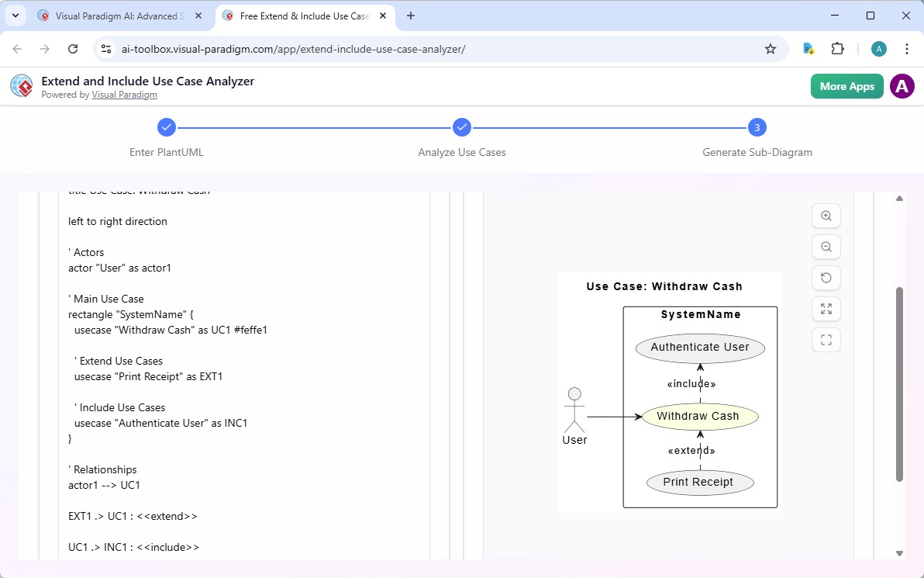Screen dimensions: 924x578
Task: Fit the diagram within the frame
Action: coord(826,340)
